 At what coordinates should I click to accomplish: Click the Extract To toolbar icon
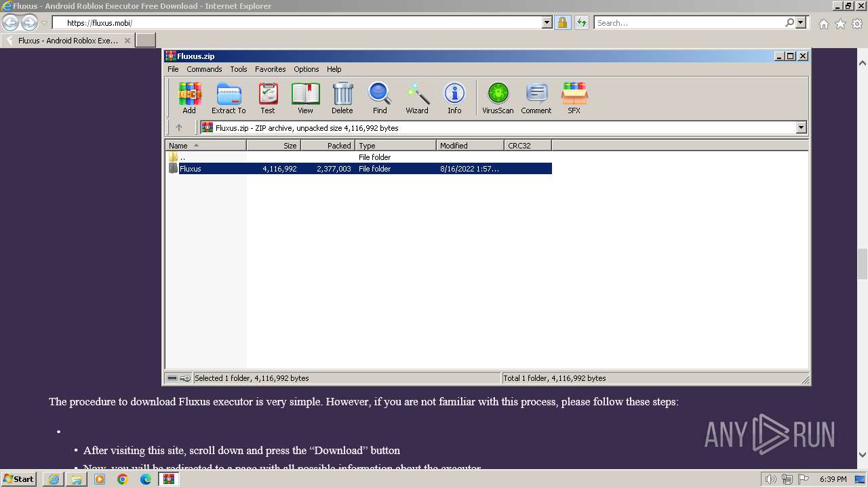click(229, 98)
